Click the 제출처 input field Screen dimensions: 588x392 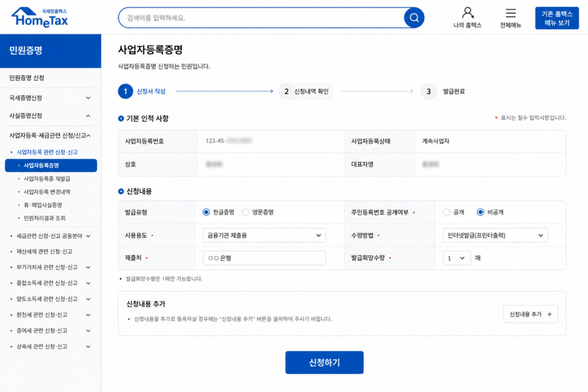pyautogui.click(x=264, y=258)
